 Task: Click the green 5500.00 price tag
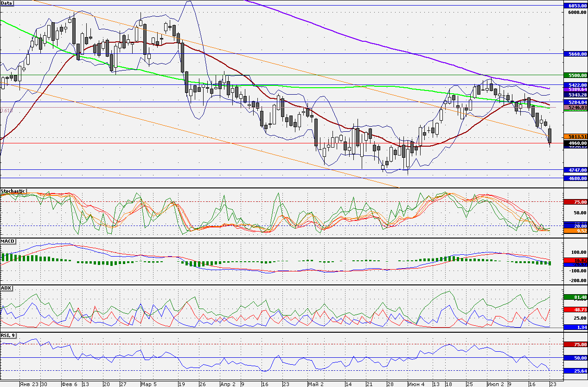click(575, 75)
